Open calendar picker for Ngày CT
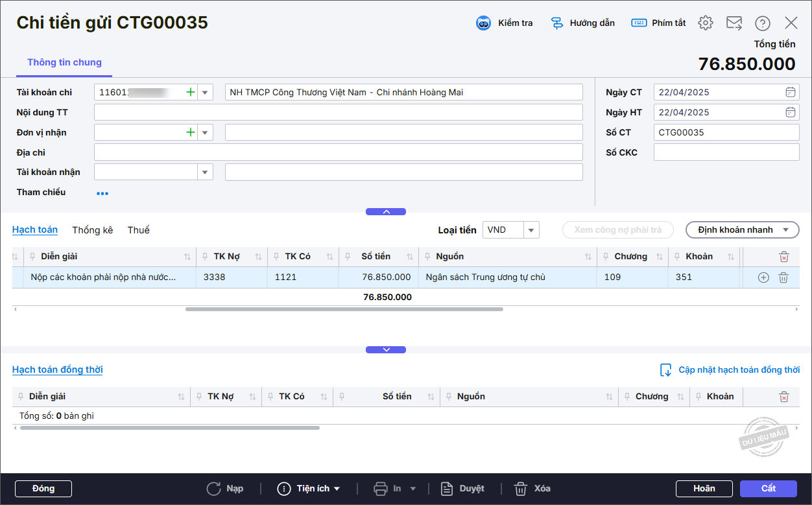The height and width of the screenshot is (505, 812). click(x=790, y=92)
